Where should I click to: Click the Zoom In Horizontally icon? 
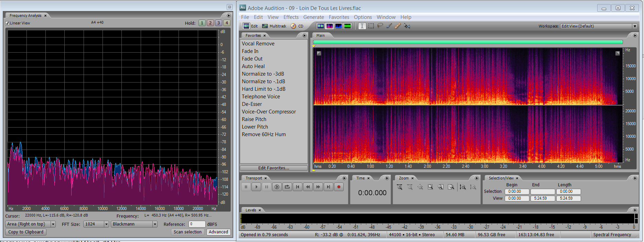(399, 187)
